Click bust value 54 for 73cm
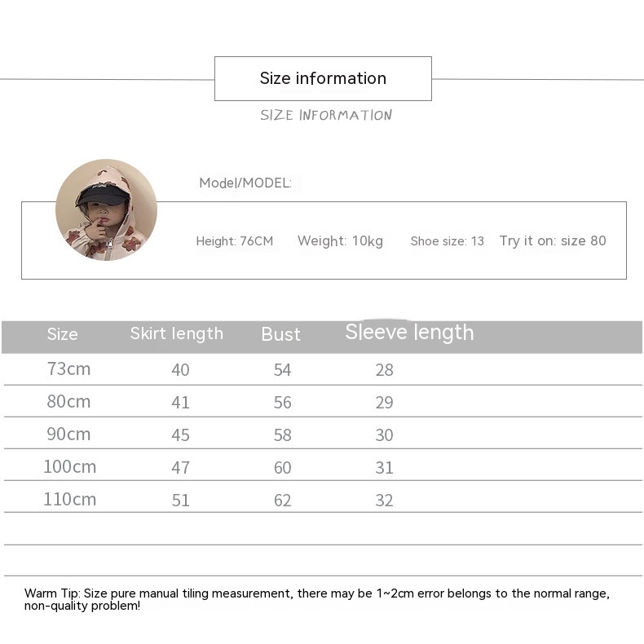The height and width of the screenshot is (644, 644). 282,370
